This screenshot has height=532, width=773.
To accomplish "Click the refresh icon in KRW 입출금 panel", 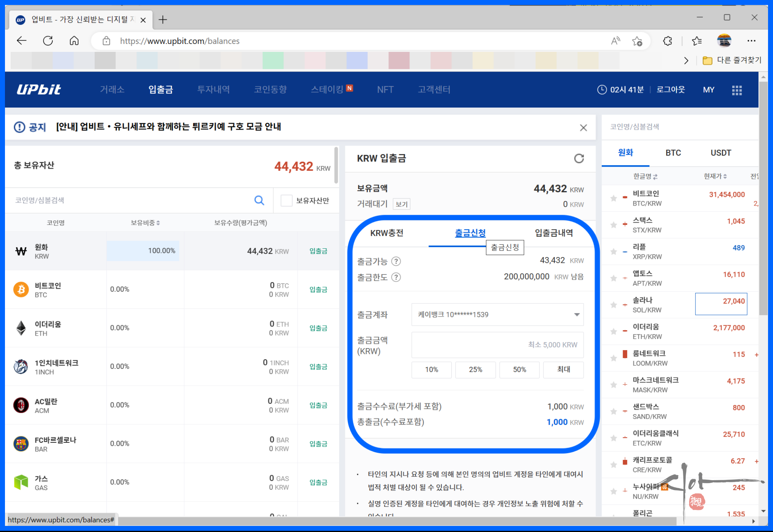I will point(578,158).
